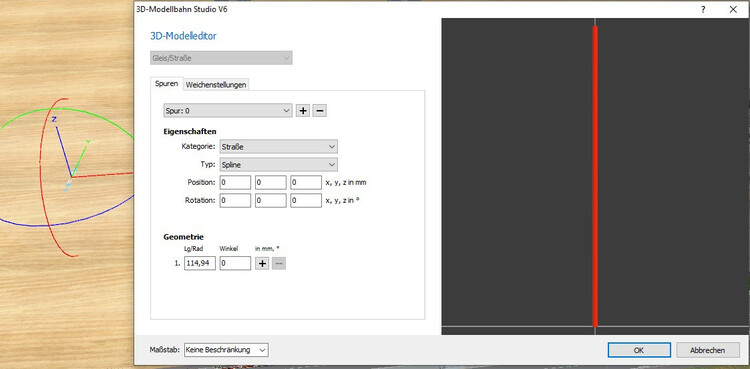Click the disabled Gleis/Straße dropdown
The width and height of the screenshot is (750, 369).
221,58
